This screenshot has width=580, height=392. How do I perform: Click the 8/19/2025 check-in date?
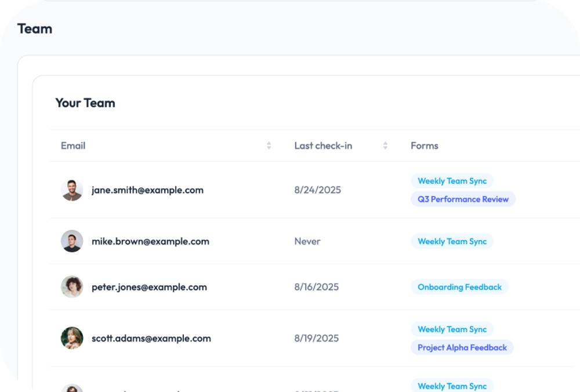(x=316, y=339)
